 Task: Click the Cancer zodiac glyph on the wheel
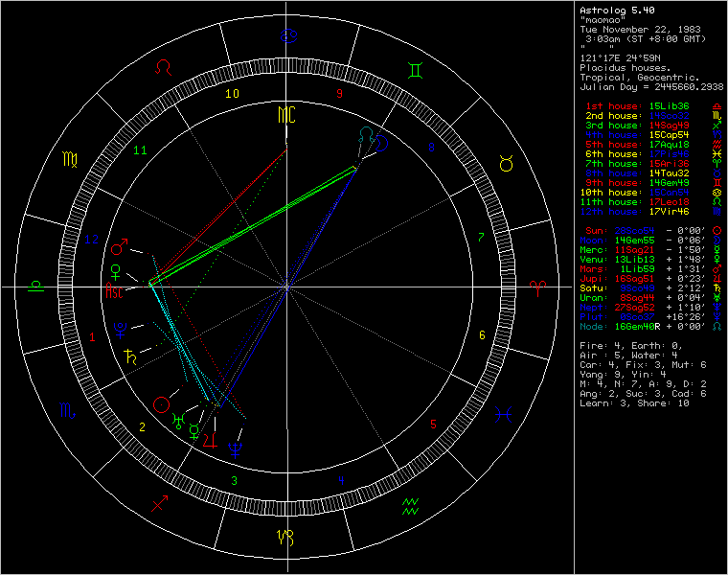[288, 35]
